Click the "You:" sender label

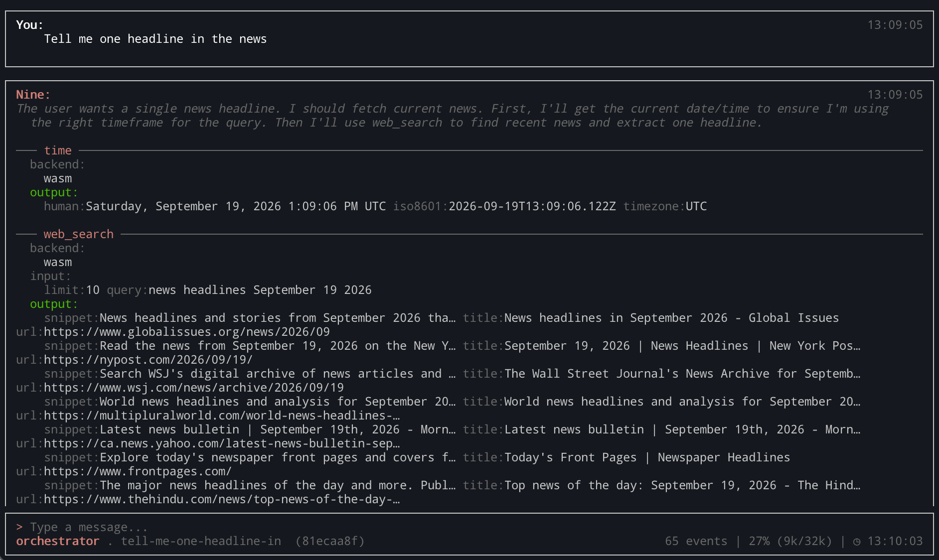tap(30, 25)
